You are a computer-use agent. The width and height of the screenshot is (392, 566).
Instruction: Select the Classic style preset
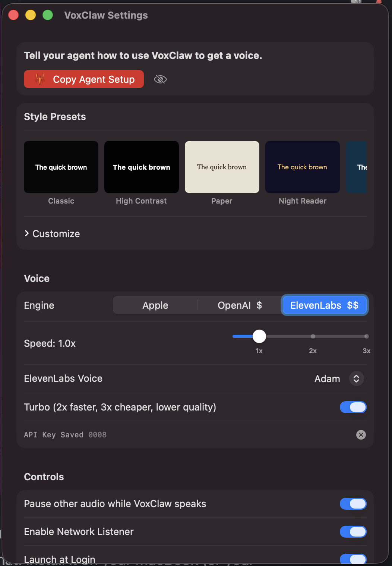pyautogui.click(x=61, y=167)
